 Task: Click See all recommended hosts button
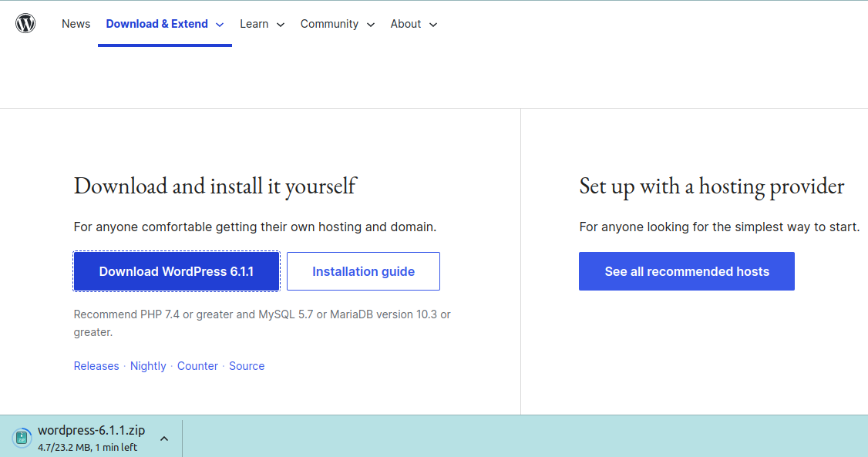point(686,271)
